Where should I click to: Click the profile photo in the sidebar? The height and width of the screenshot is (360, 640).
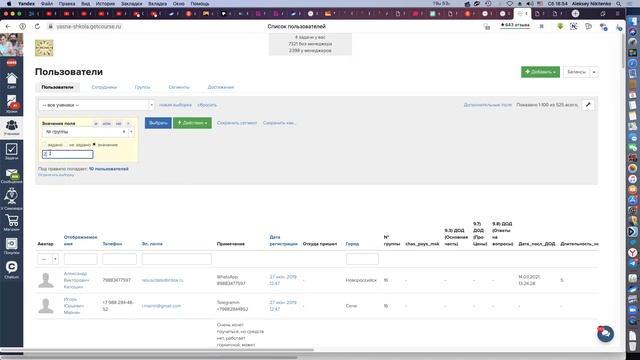pos(11,45)
